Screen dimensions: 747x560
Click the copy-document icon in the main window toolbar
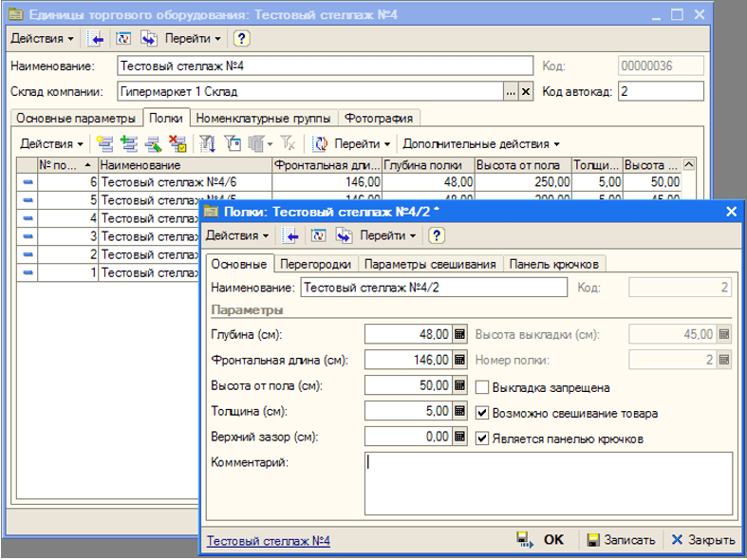pos(149,39)
